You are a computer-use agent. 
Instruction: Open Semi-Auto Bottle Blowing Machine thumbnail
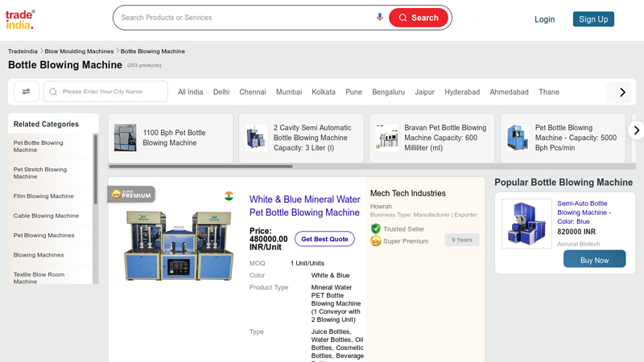[x=526, y=224]
